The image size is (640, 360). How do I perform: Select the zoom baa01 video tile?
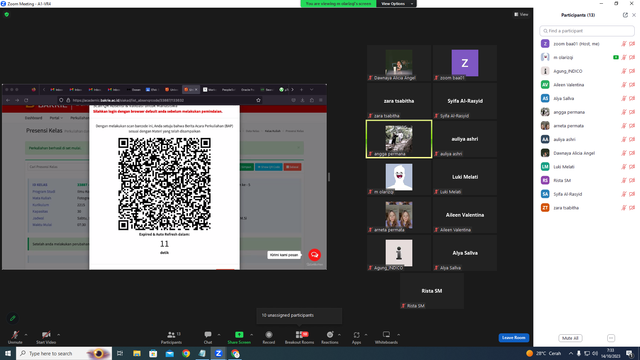(464, 63)
